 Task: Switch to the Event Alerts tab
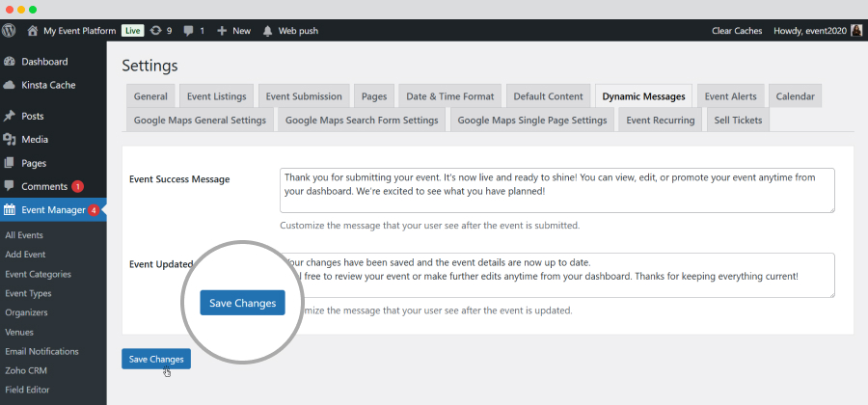click(731, 96)
